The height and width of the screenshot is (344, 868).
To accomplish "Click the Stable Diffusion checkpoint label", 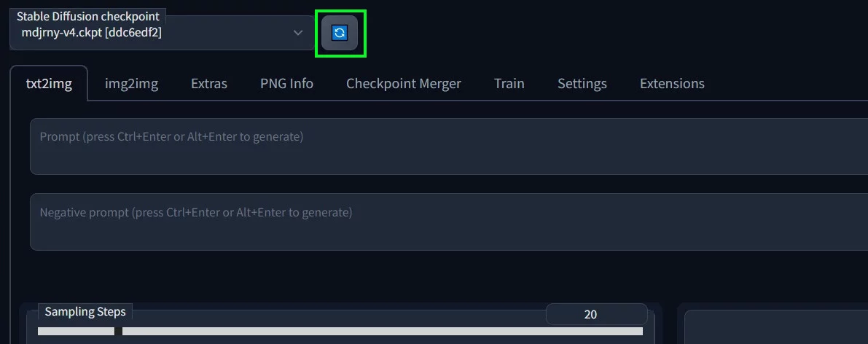I will click(88, 16).
